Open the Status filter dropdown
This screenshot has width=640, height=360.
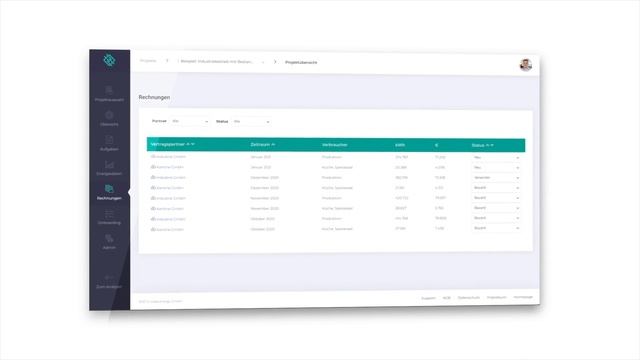tap(251, 122)
